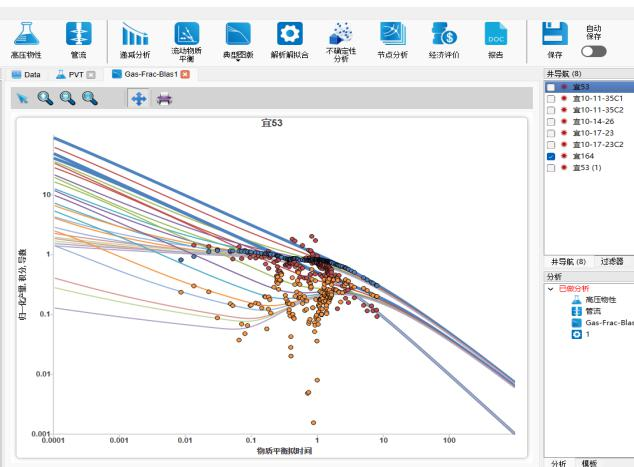
Task: Open 典型图版 dropdown menu
Action: [237, 38]
